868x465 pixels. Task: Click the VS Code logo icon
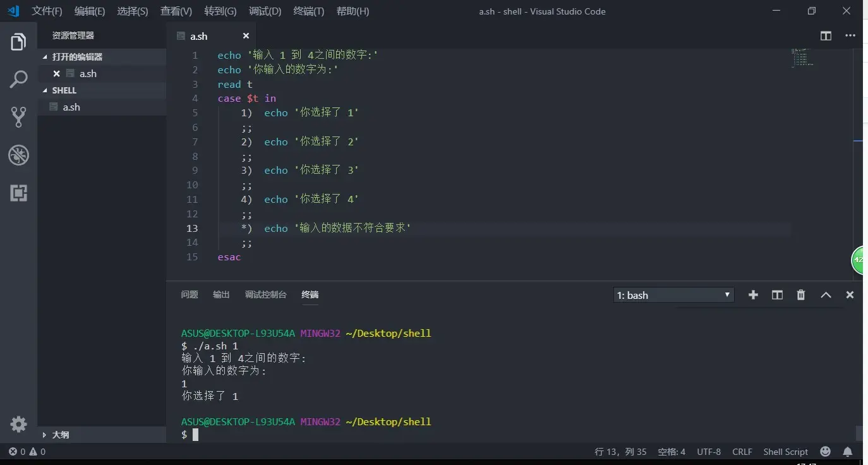13,11
